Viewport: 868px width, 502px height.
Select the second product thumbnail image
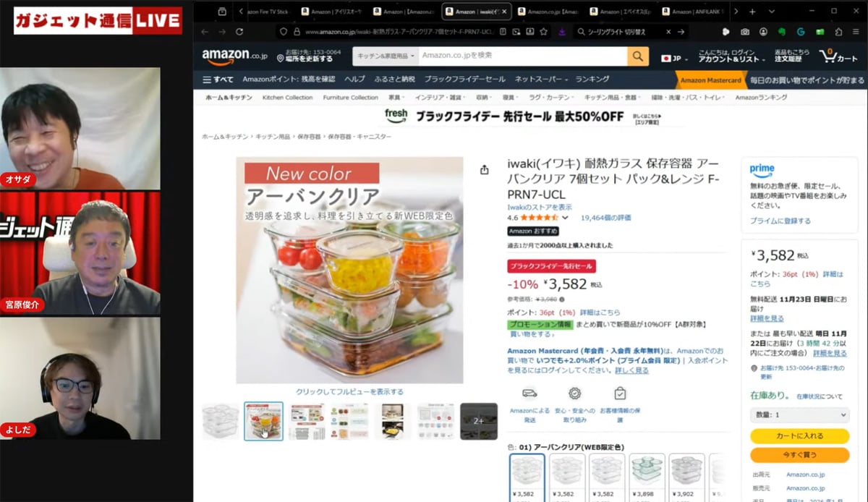263,421
